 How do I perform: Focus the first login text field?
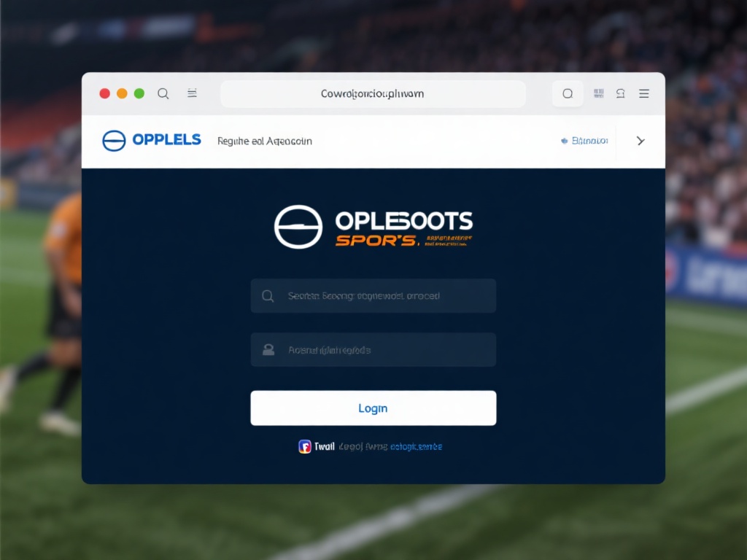pyautogui.click(x=373, y=296)
